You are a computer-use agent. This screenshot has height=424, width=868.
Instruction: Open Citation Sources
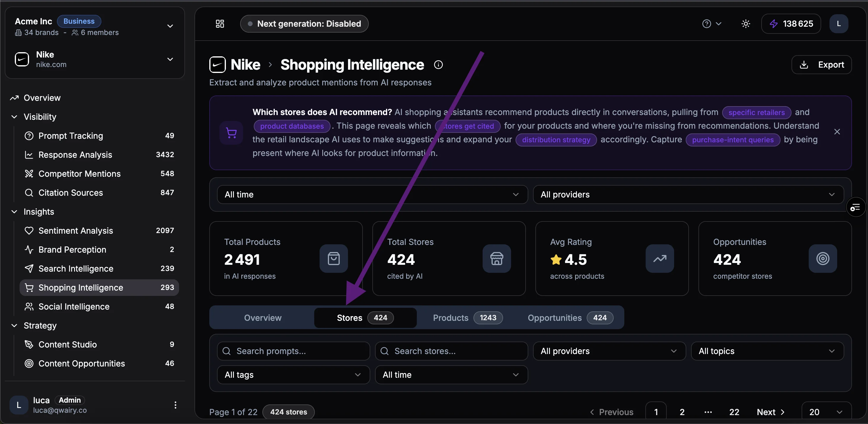pos(70,192)
